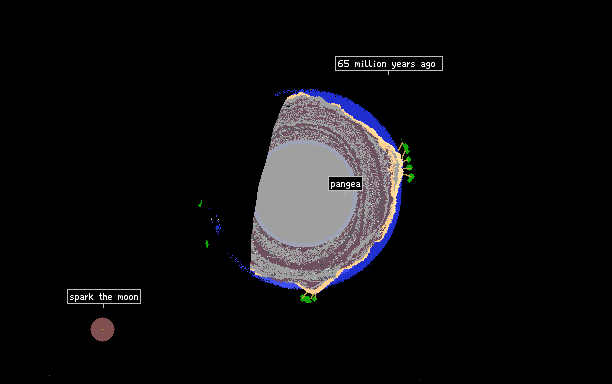Click the "65 million years ago" sign
The height and width of the screenshot is (384, 612).
tap(389, 64)
